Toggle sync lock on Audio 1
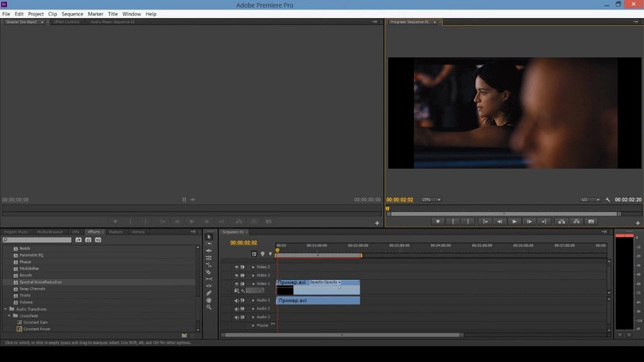 click(x=242, y=300)
